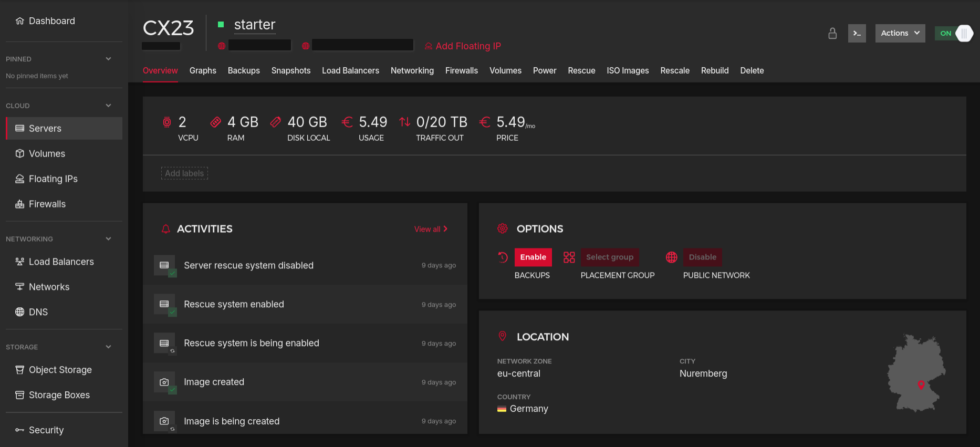The width and height of the screenshot is (980, 447).
Task: Click the Firewalls icon in the sidebar
Action: (20, 204)
